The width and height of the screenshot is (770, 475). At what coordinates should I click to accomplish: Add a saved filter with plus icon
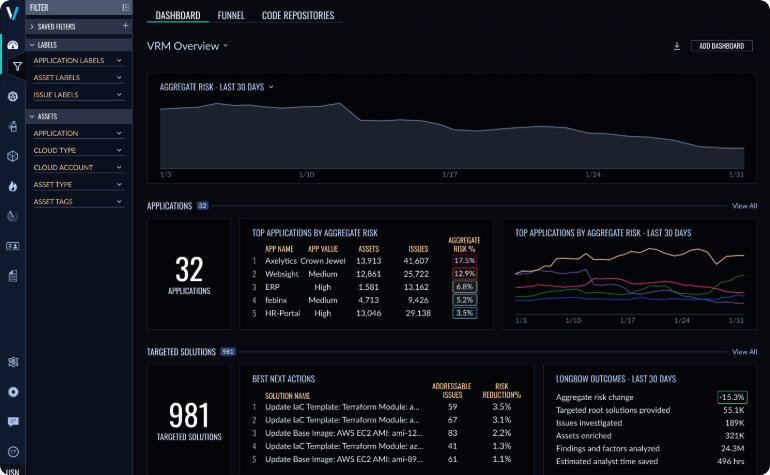click(124, 25)
